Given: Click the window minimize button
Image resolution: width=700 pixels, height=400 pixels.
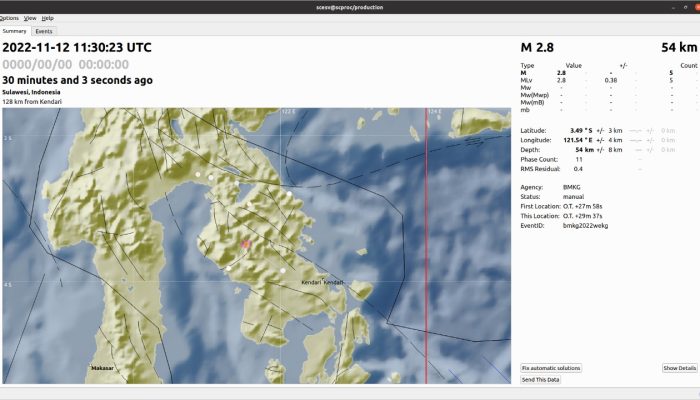Looking at the screenshot, I should point(673,7).
